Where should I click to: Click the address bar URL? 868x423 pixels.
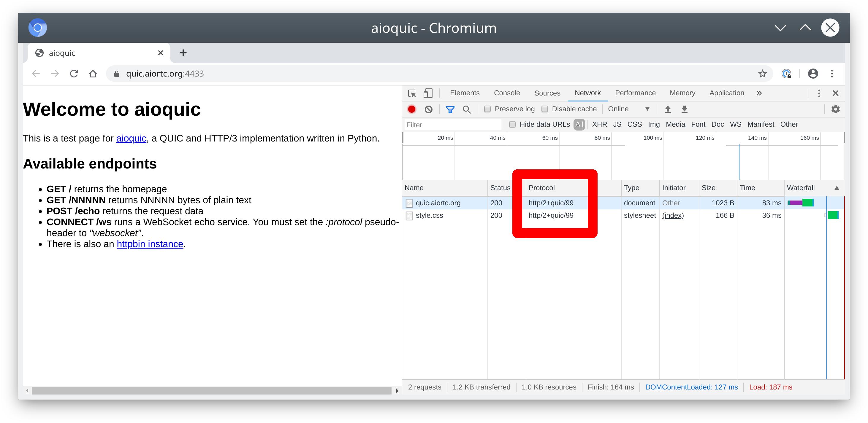pos(165,74)
